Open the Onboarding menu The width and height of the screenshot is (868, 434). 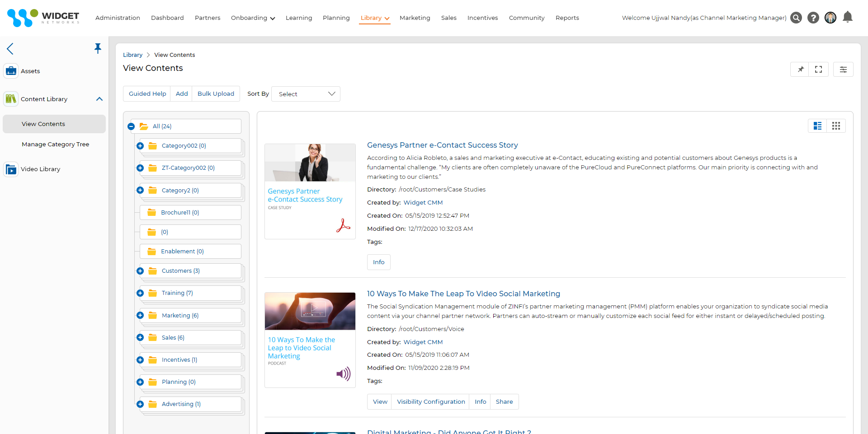click(x=253, y=18)
